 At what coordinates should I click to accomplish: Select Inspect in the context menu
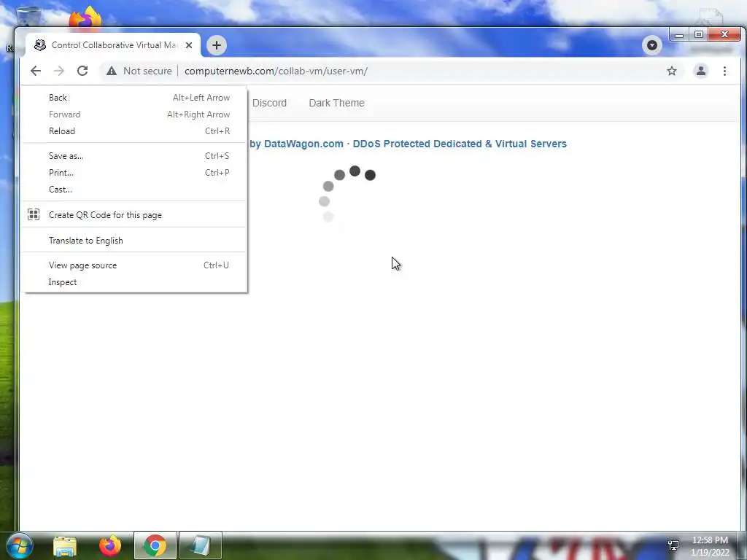coord(134,282)
